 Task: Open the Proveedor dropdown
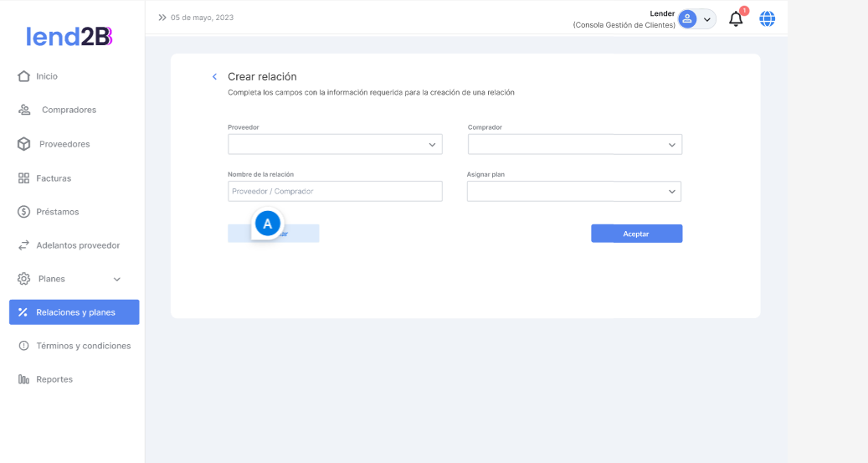click(335, 145)
